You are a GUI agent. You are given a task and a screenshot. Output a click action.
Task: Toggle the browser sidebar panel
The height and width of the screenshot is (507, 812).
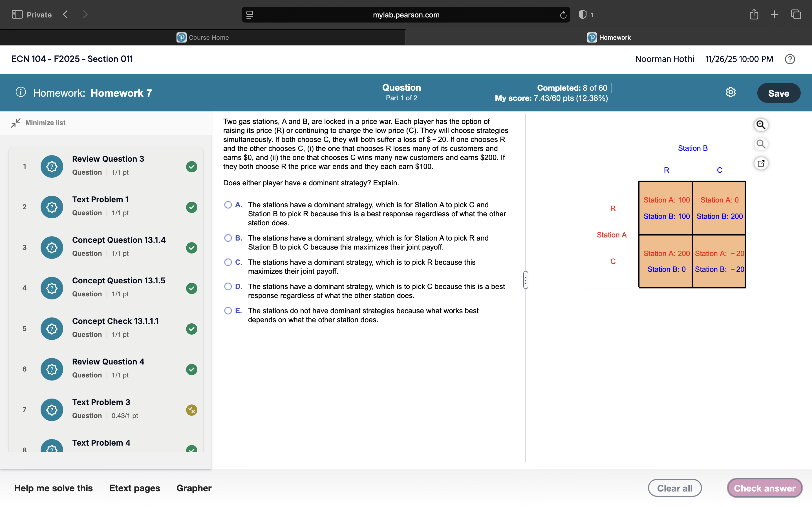click(x=17, y=14)
